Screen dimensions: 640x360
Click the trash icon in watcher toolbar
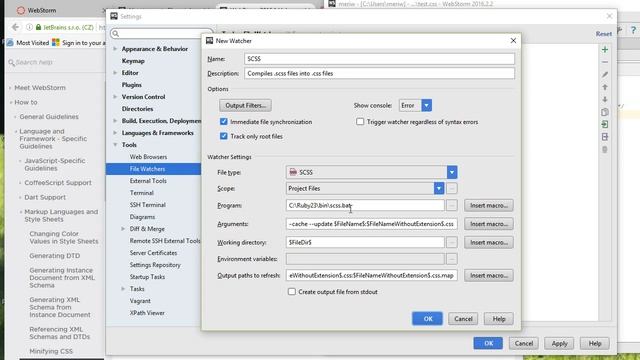[605, 150]
